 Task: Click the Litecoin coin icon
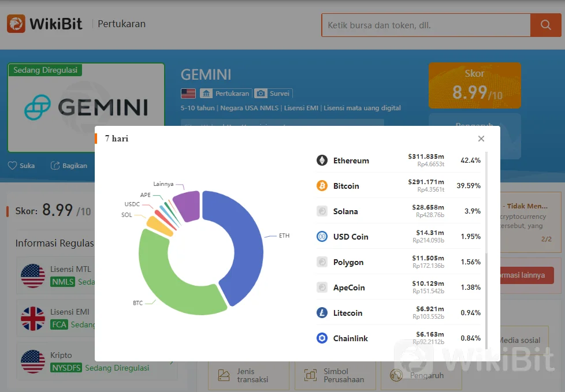point(322,312)
